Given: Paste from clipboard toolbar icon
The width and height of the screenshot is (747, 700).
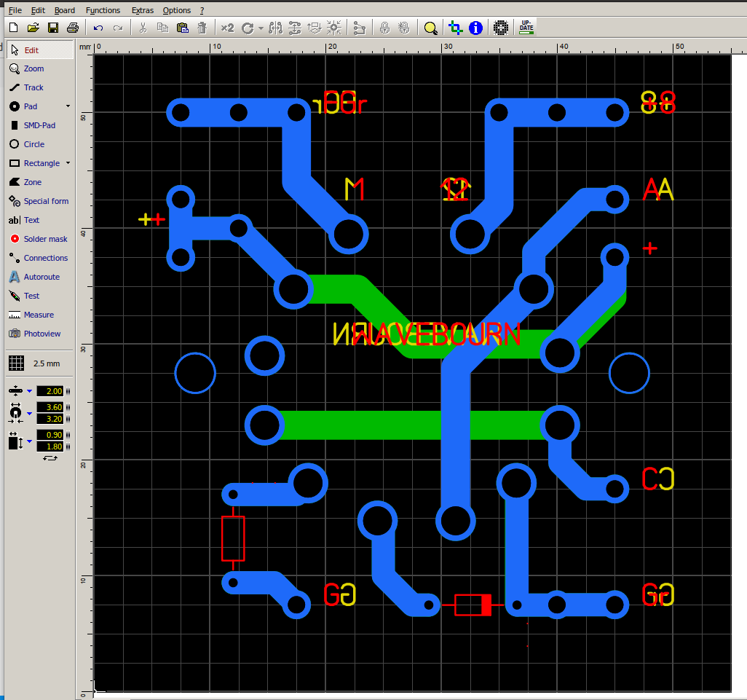Looking at the screenshot, I should [183, 28].
